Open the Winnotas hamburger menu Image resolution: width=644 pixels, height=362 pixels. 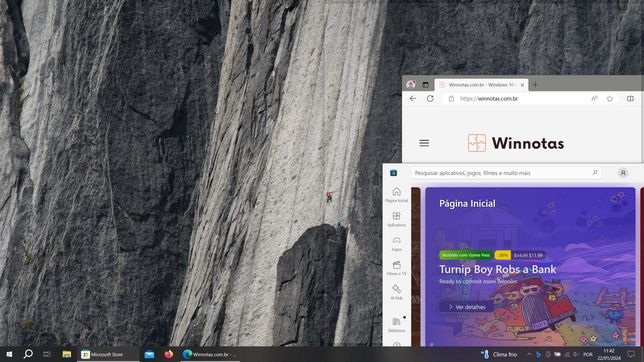coord(424,143)
